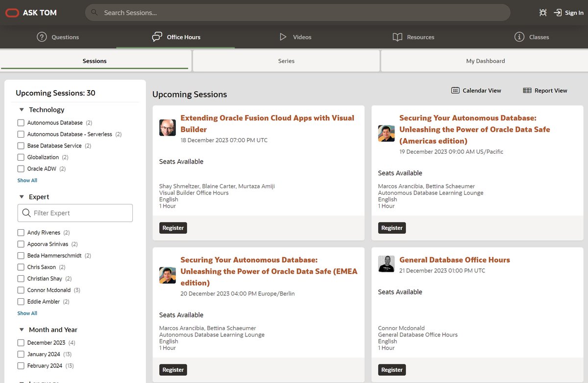The width and height of the screenshot is (588, 383).
Task: Click 'Visual Builder Office Hours' series text
Action: tap(194, 193)
